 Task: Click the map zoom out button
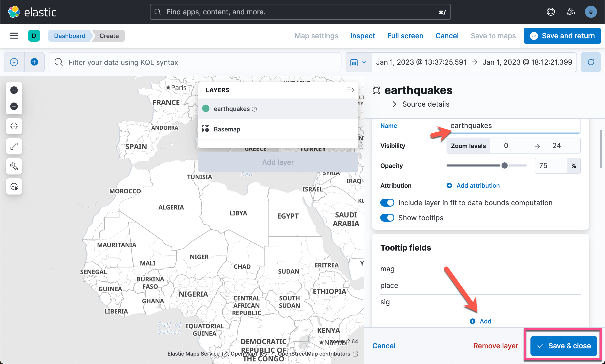point(14,106)
